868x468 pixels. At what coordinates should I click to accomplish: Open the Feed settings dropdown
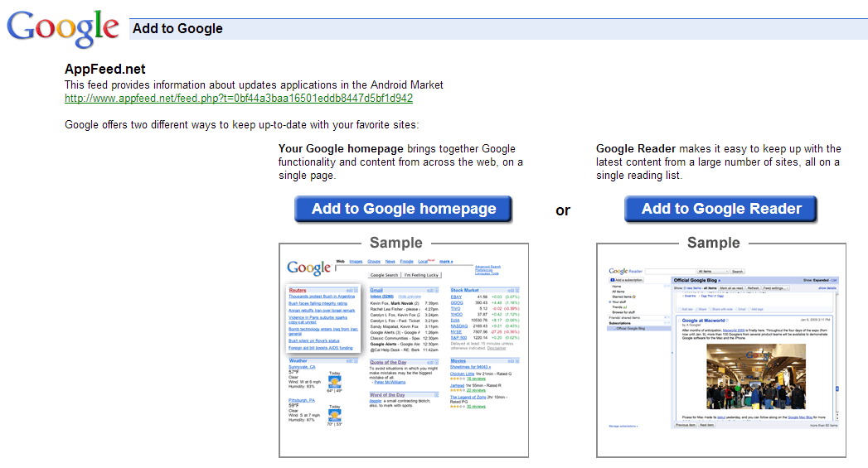click(777, 288)
